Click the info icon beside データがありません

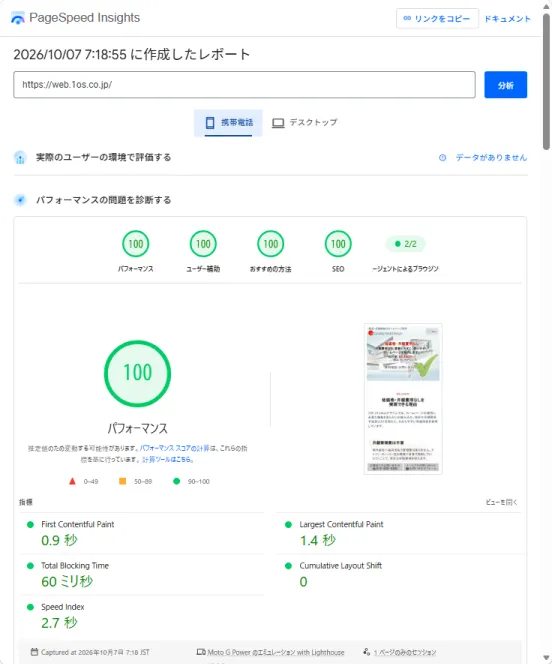[x=442, y=158]
